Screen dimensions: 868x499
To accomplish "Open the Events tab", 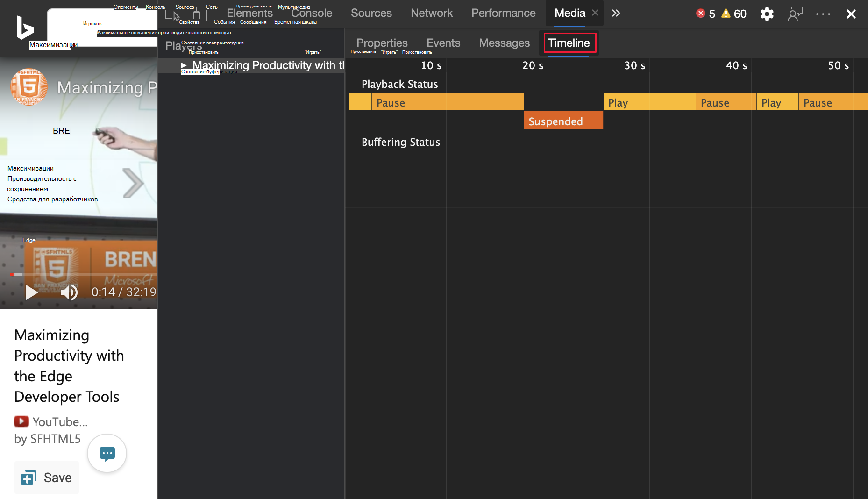I will pos(443,43).
